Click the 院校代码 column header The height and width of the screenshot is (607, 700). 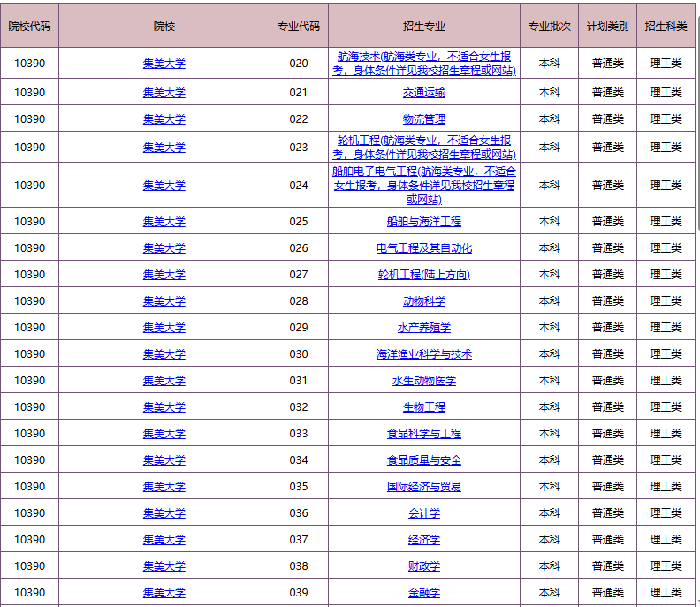click(29, 26)
